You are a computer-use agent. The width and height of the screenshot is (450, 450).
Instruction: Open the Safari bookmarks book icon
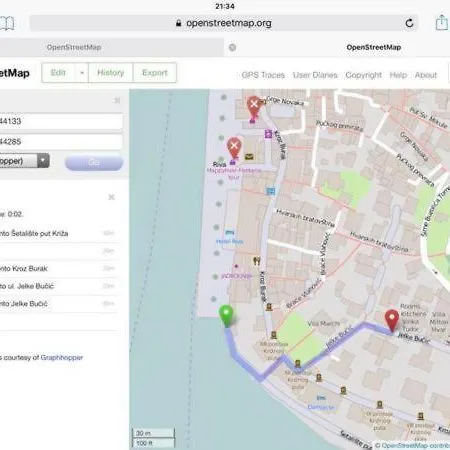(x=7, y=23)
